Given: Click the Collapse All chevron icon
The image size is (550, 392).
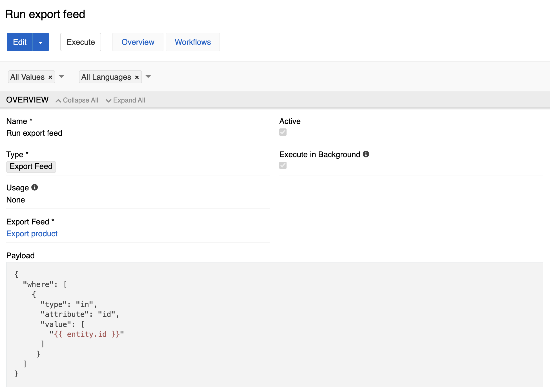Looking at the screenshot, I should click(58, 101).
